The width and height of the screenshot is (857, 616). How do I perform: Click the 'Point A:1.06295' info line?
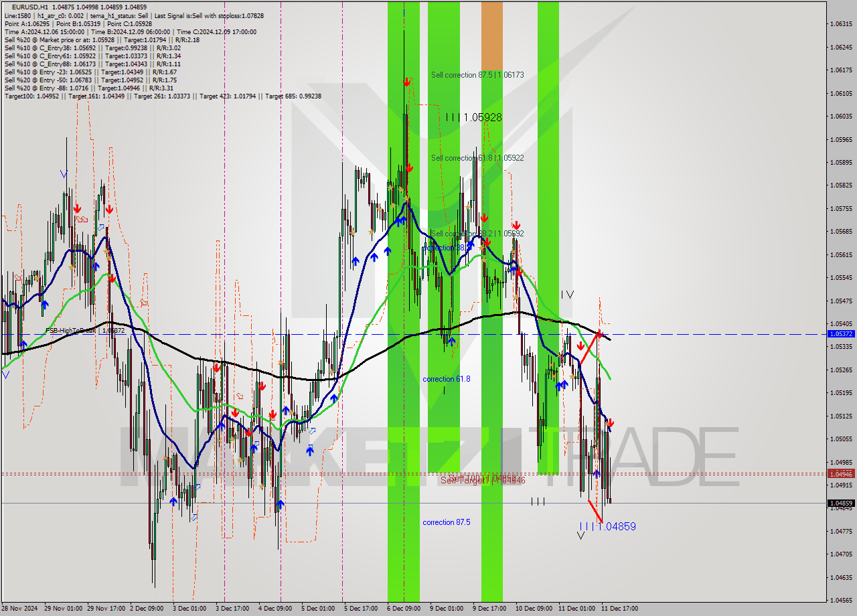click(x=78, y=23)
